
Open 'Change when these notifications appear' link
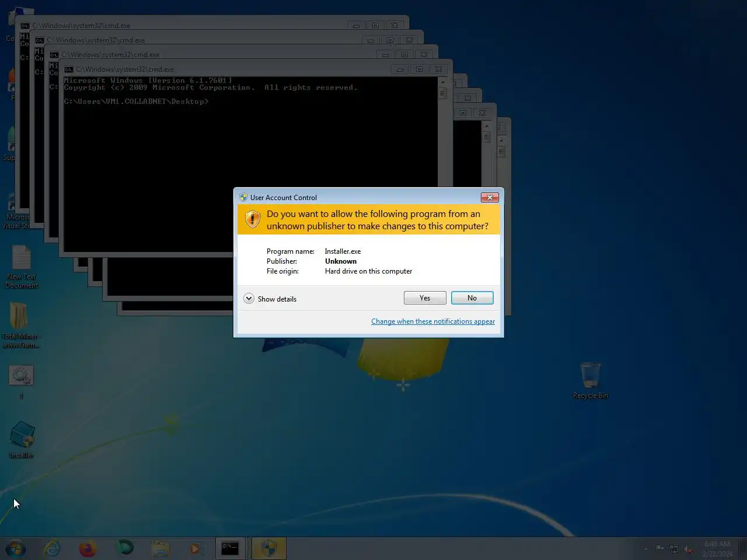433,321
